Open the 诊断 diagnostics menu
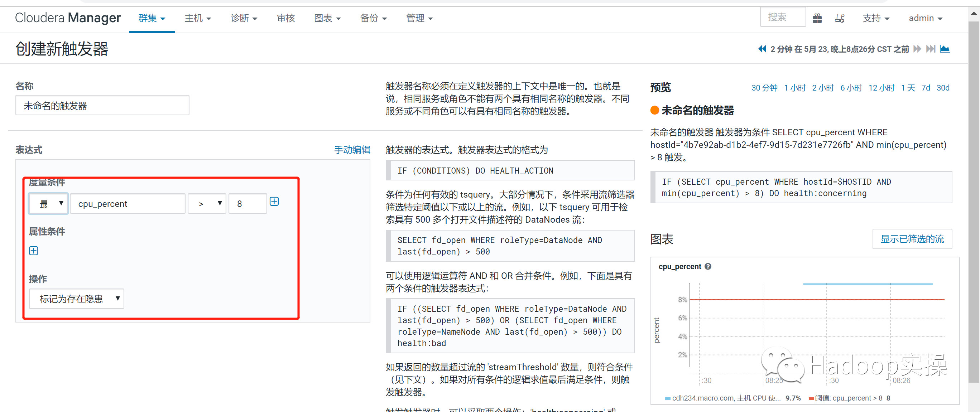Screen dimensions: 980x412 coord(244,18)
